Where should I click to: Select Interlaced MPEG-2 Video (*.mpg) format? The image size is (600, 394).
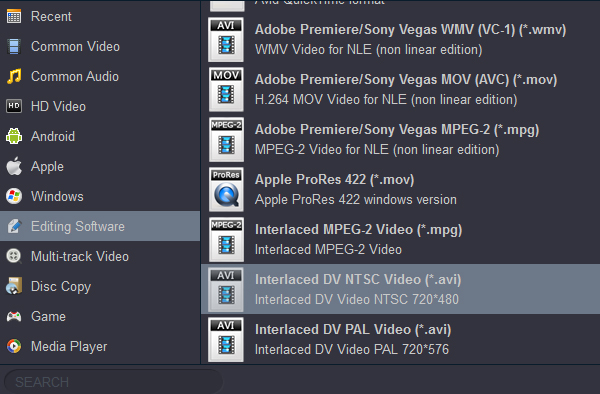tap(400, 239)
